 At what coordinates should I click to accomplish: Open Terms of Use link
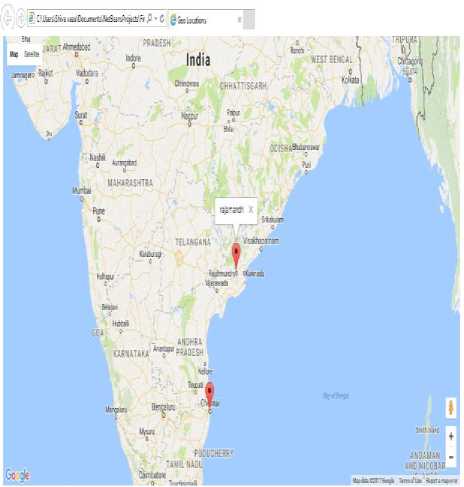pyautogui.click(x=410, y=481)
